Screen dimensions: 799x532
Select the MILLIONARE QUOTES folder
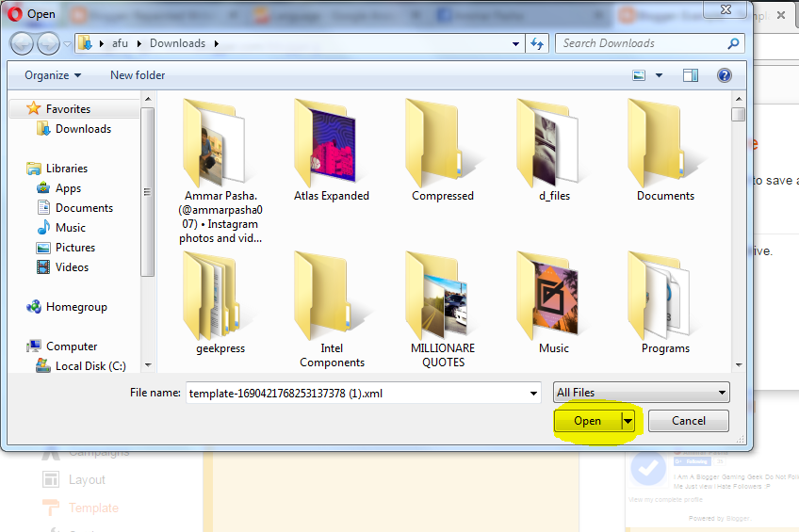tap(443, 310)
